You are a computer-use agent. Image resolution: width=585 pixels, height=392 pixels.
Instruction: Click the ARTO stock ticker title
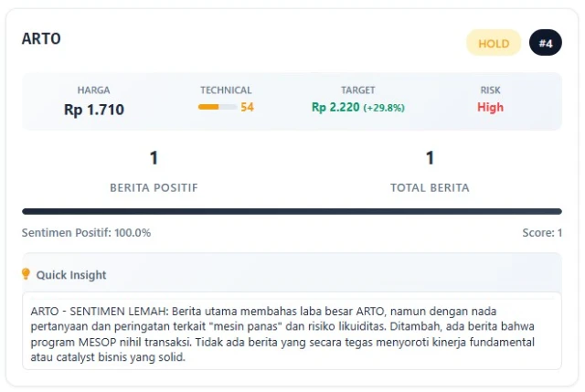(41, 39)
